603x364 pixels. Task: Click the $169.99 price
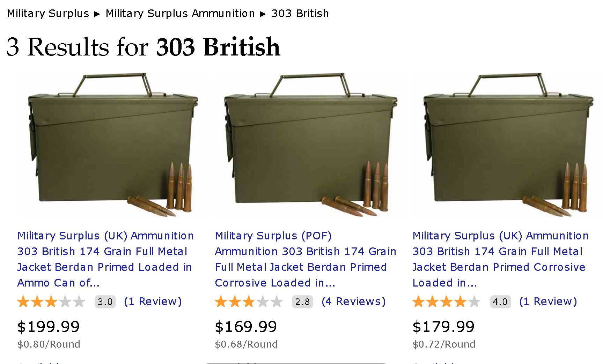246,327
